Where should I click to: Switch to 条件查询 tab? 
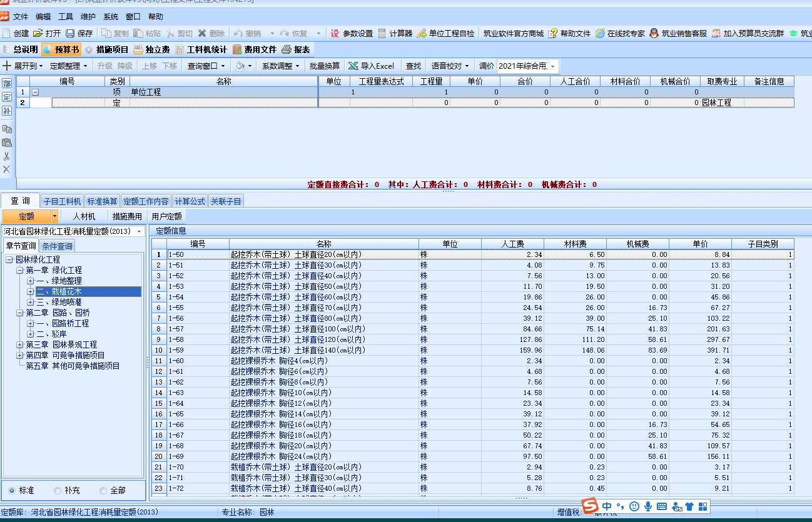point(57,246)
